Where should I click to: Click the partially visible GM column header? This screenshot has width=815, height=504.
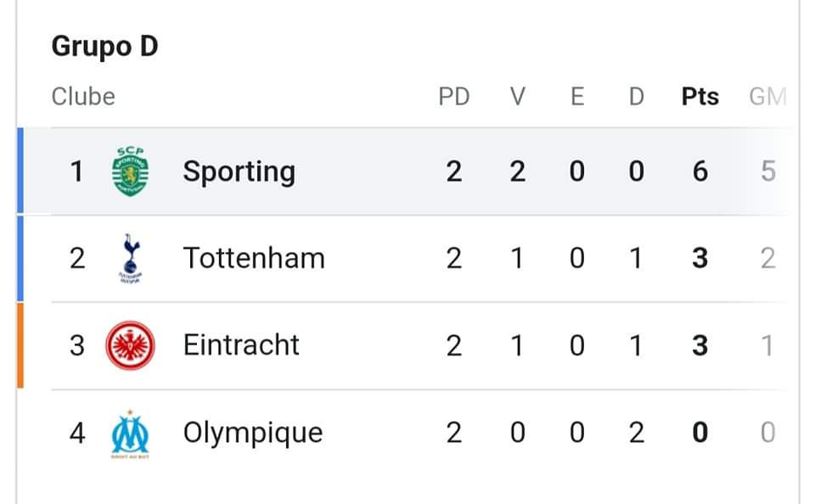pos(767,97)
